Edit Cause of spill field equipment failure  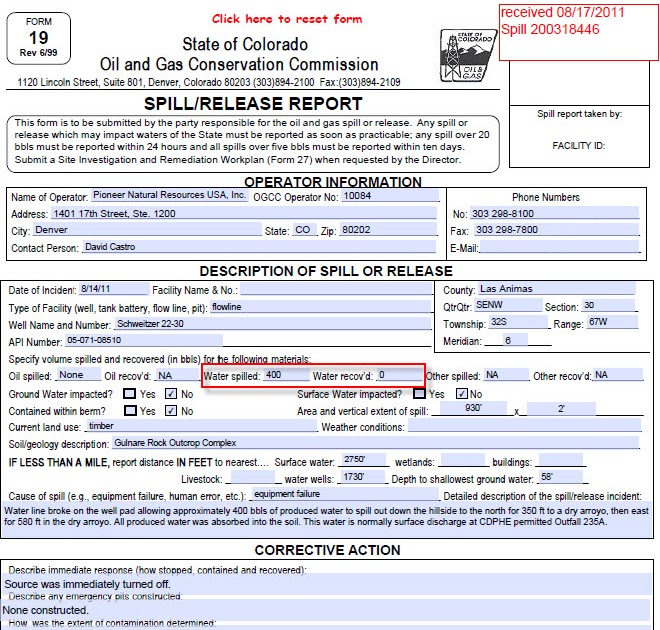(x=345, y=494)
